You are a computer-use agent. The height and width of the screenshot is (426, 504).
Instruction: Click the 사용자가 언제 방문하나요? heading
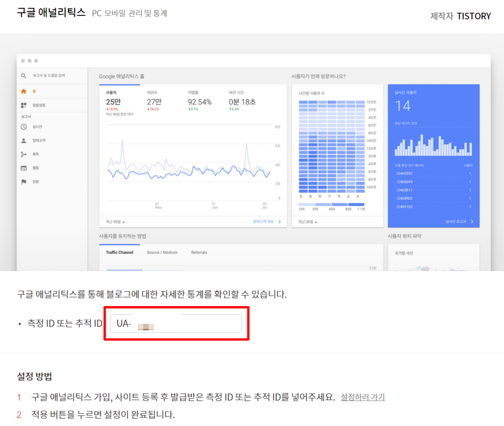coord(319,76)
